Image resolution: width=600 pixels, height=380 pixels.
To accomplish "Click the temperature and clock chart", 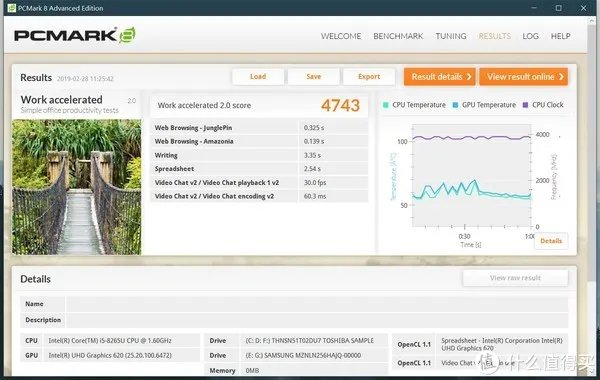I will coord(471,176).
